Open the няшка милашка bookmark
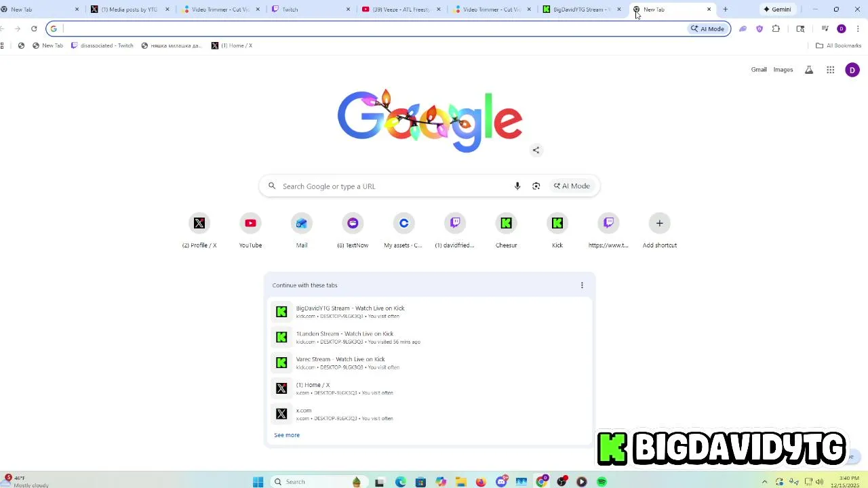This screenshot has height=488, width=868. (172, 45)
